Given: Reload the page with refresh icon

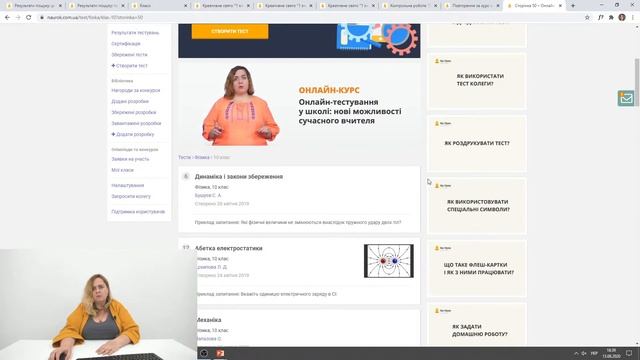Looking at the screenshot, I should 29,18.
